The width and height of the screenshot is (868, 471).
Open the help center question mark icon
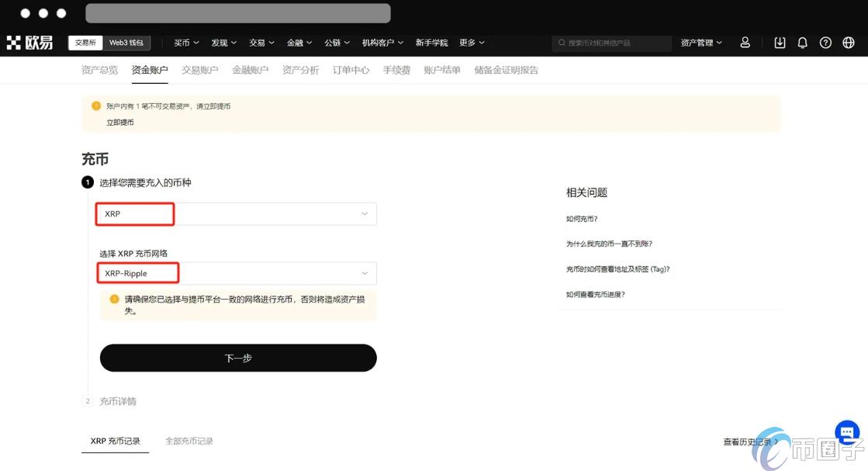tap(825, 42)
